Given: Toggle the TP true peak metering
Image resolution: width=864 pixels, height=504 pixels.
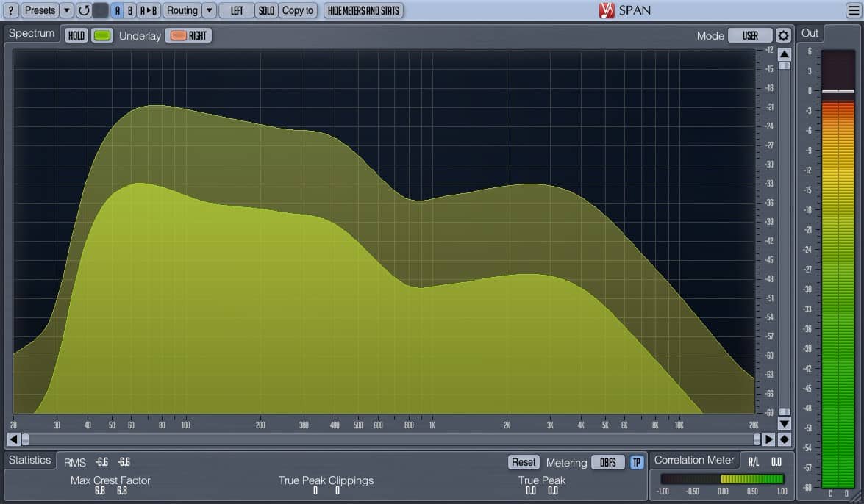Looking at the screenshot, I should coord(637,462).
